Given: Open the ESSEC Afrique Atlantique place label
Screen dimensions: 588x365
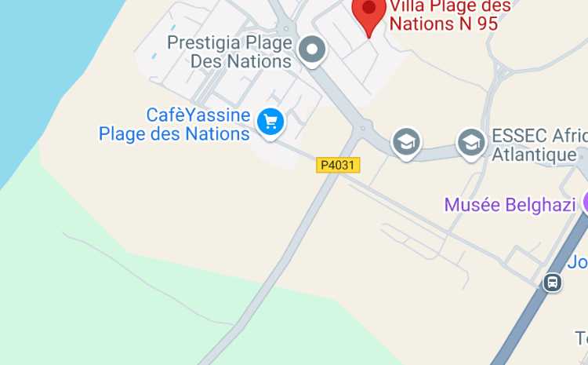Looking at the screenshot, I should pos(539,145).
